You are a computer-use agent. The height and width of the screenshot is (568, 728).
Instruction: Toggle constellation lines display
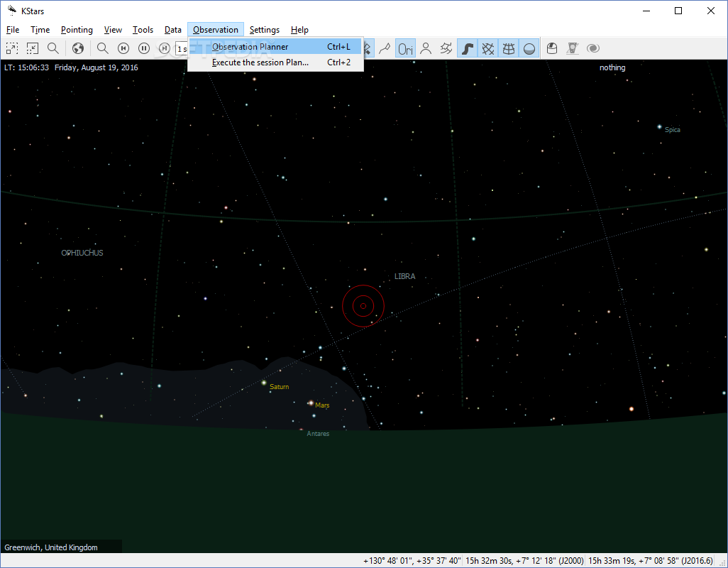[385, 48]
